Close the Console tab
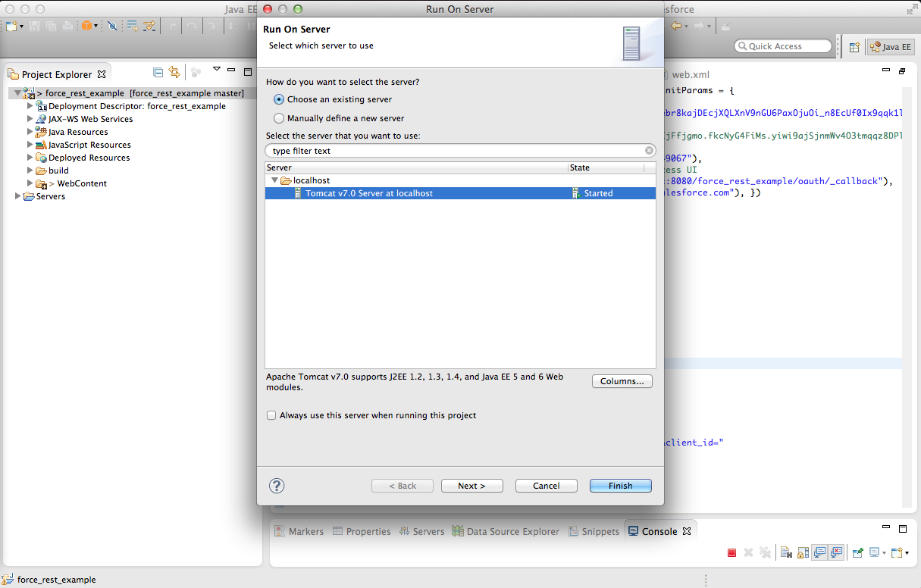The height and width of the screenshot is (588, 921). point(687,531)
